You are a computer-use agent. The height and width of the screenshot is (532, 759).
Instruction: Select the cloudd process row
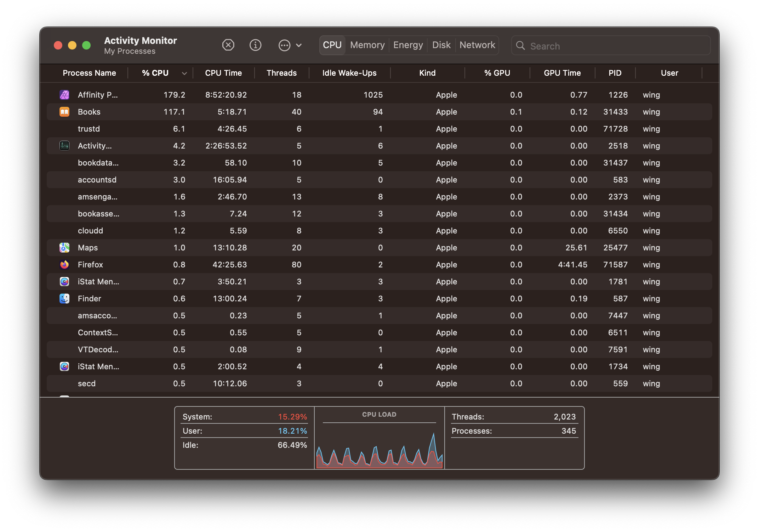click(x=379, y=231)
